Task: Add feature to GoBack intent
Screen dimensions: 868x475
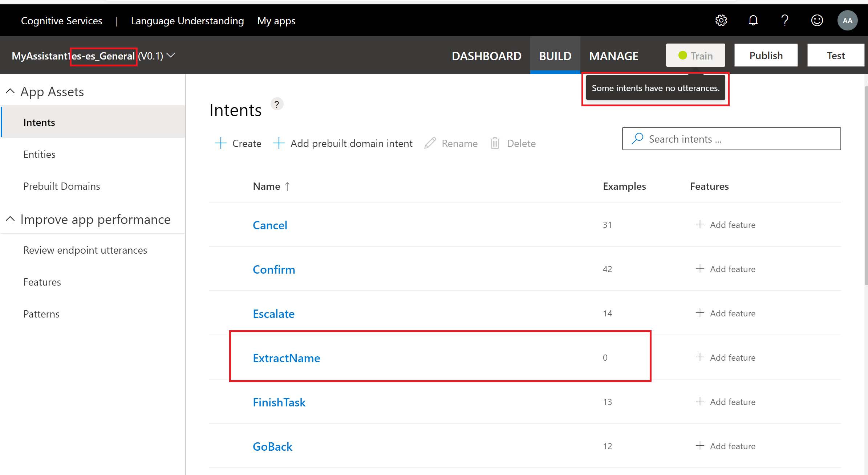Action: (x=725, y=446)
